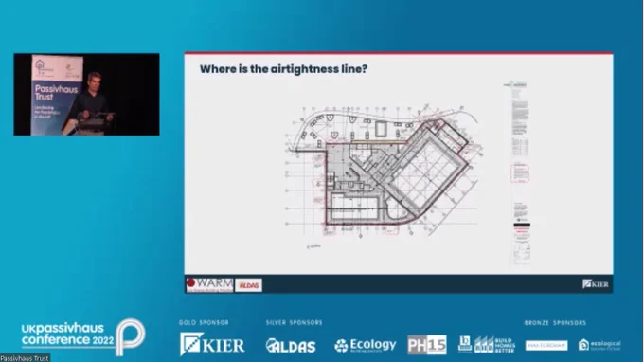Click the UK Passivhaus Conference 2022 logo

(83, 336)
